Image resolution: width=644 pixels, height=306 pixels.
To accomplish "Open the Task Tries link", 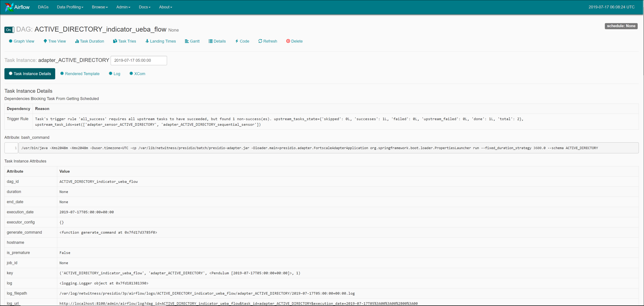I will (x=125, y=41).
